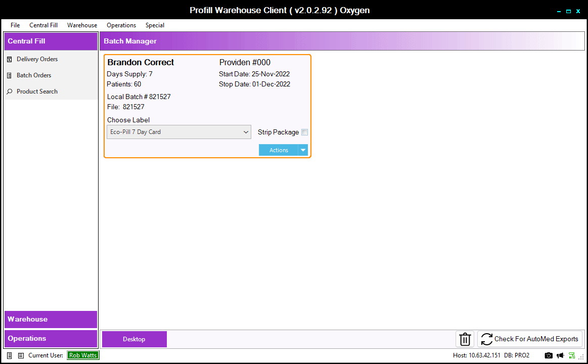Viewport: 588px width, 364px height.
Task: Open the Delivery Orders icon in sidebar
Action: [10, 59]
